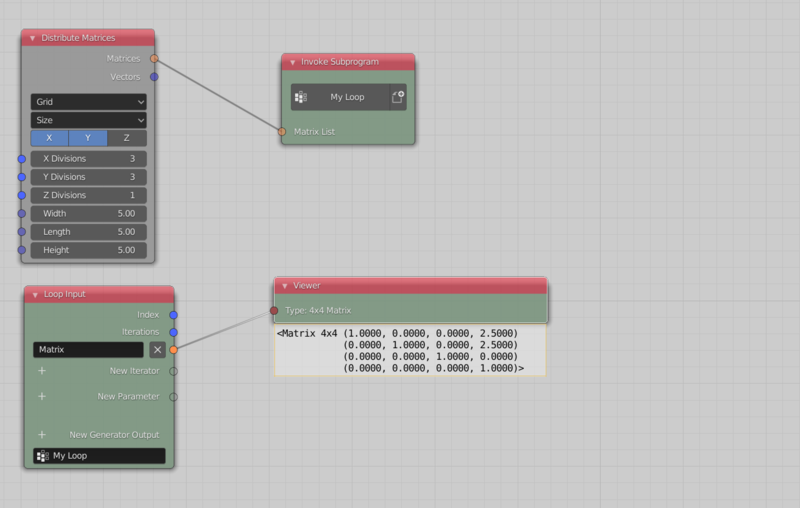Click the Z Divisions input socket

[x=21, y=195]
